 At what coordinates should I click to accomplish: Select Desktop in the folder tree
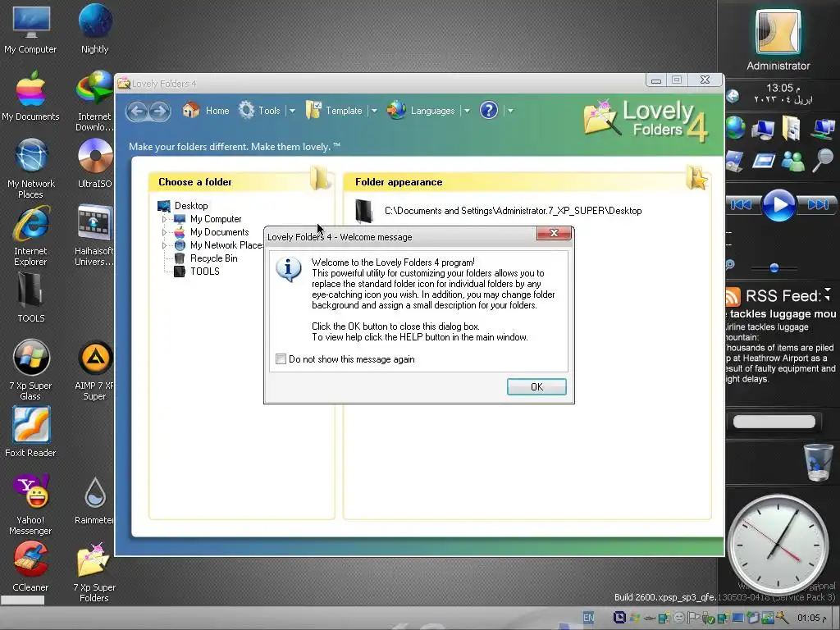[x=191, y=206]
